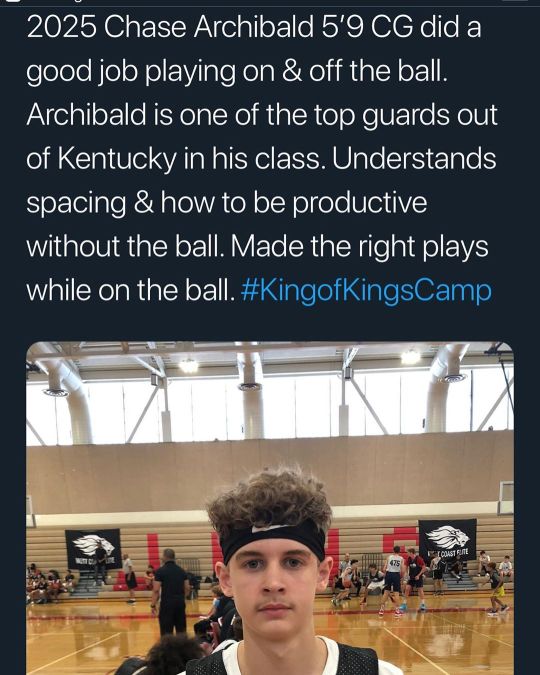Click the bright ceiling light at upper right
The image size is (540, 675).
pos(410,357)
